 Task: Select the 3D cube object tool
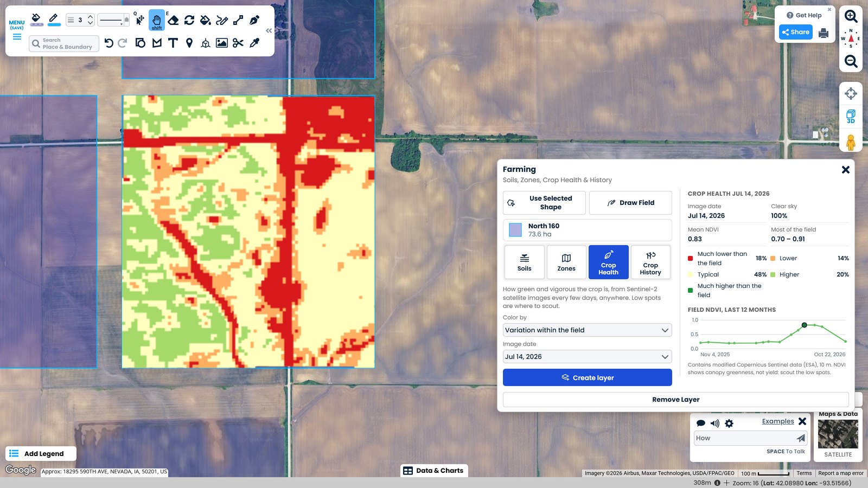206,43
